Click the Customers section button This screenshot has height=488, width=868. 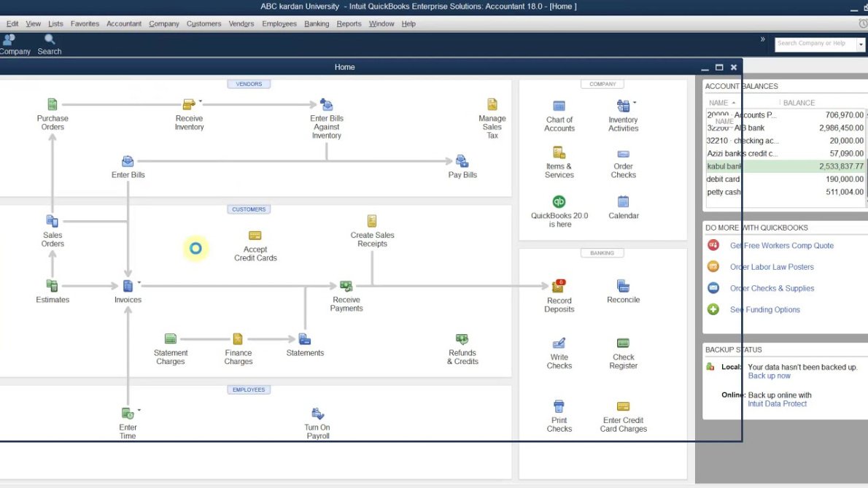click(x=249, y=209)
